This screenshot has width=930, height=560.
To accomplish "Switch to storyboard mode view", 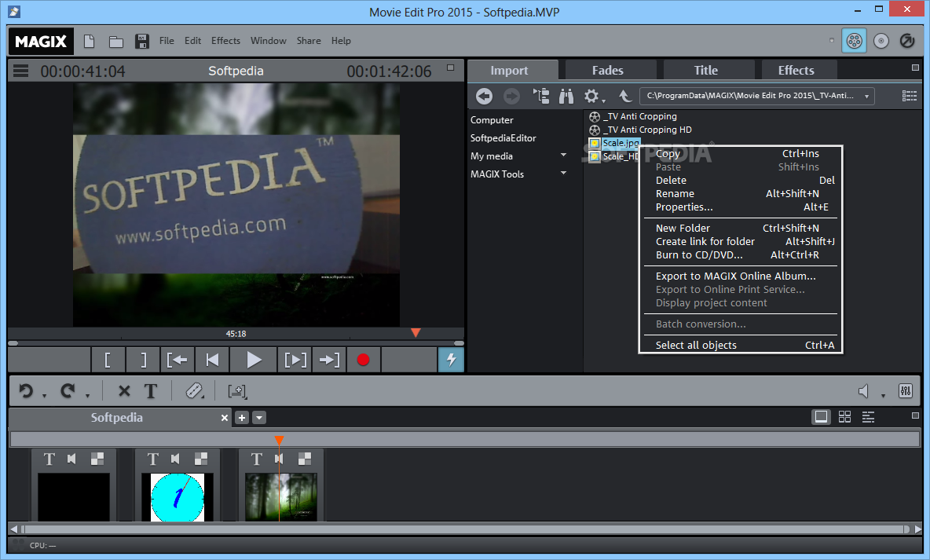I will [x=822, y=417].
